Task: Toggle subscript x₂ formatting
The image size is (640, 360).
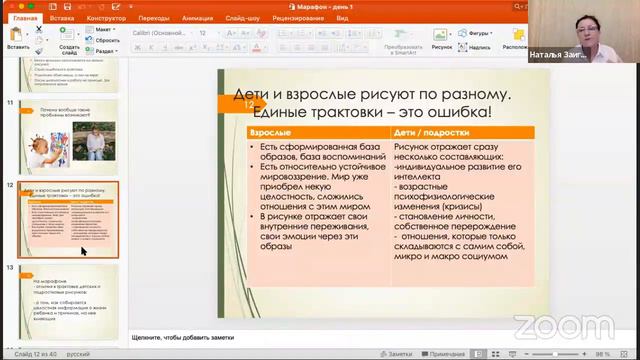Action: pyautogui.click(x=207, y=48)
